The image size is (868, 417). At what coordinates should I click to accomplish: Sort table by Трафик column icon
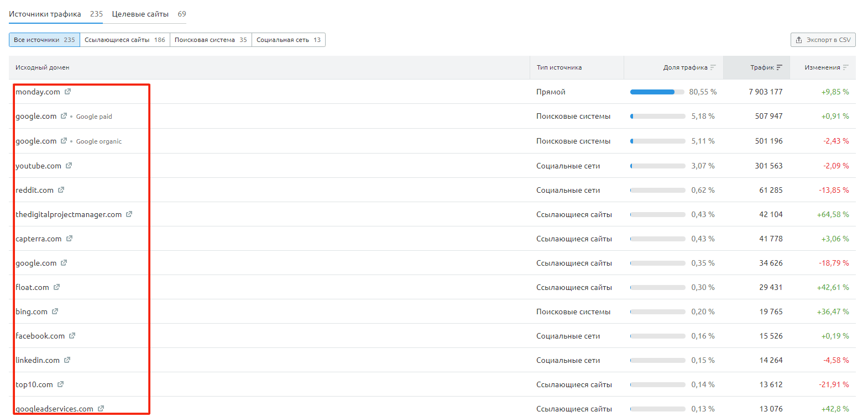(780, 67)
